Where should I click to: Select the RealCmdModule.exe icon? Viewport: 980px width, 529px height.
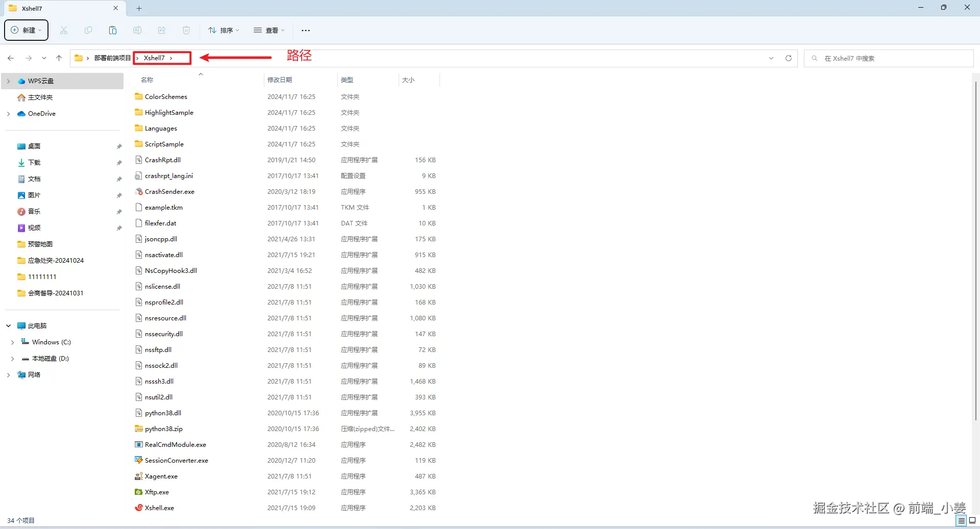[139, 444]
